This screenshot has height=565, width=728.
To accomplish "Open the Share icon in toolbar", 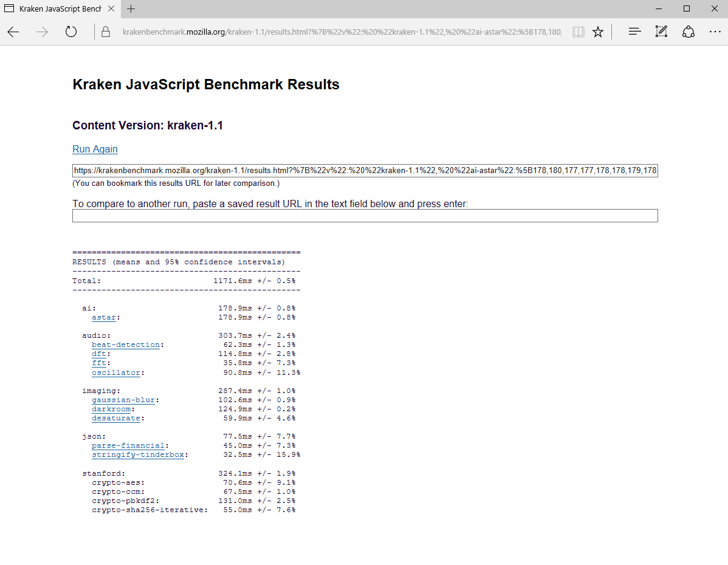I will (x=688, y=32).
